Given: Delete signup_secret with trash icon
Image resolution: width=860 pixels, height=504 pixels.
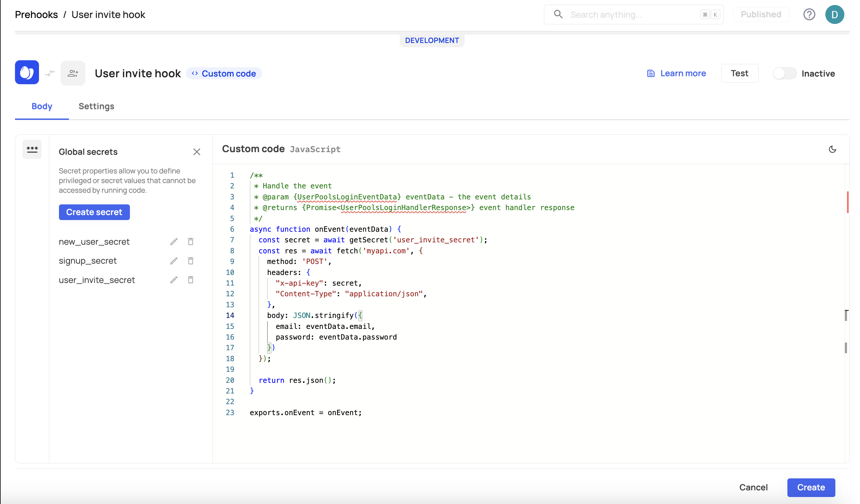Looking at the screenshot, I should click(191, 261).
